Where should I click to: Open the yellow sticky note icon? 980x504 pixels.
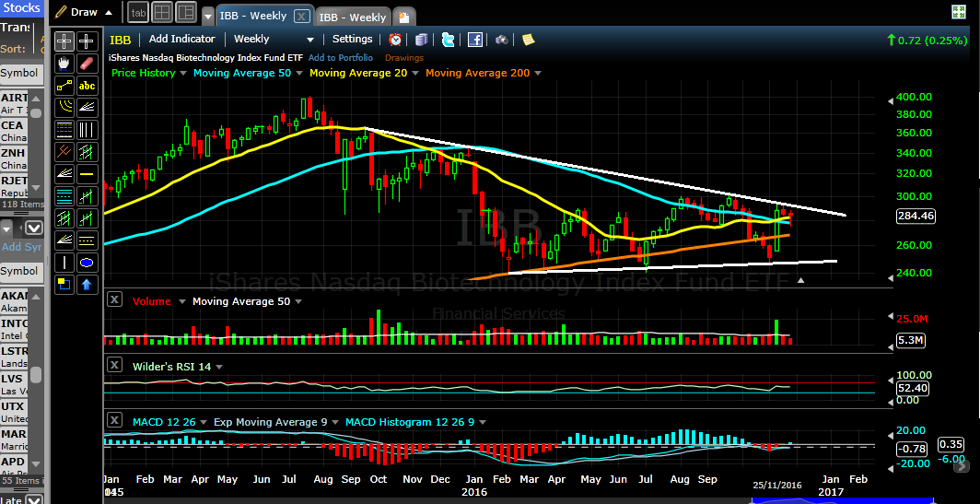[x=528, y=40]
